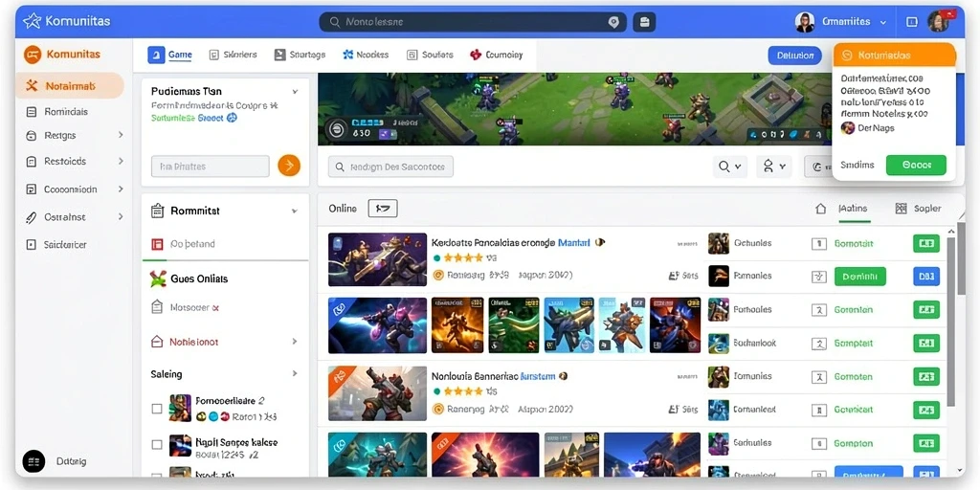The height and width of the screenshot is (490, 980).
Task: Open the blue sci-fi thumbnail below first listing
Action: click(377, 325)
